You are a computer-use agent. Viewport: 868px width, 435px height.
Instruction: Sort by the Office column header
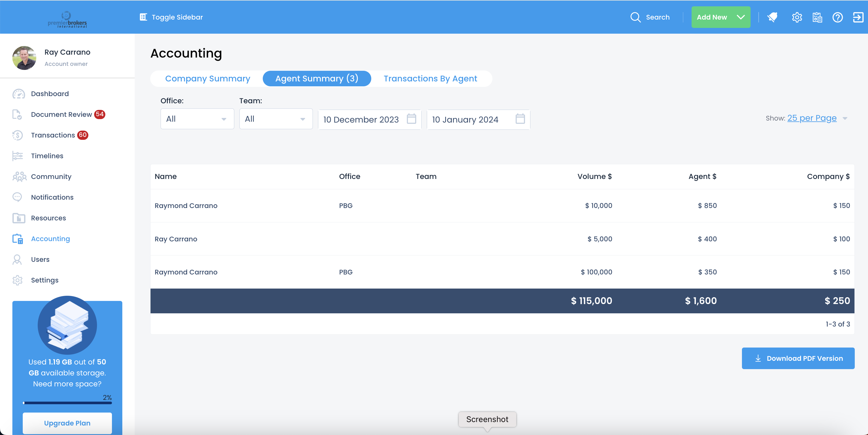[x=349, y=177]
